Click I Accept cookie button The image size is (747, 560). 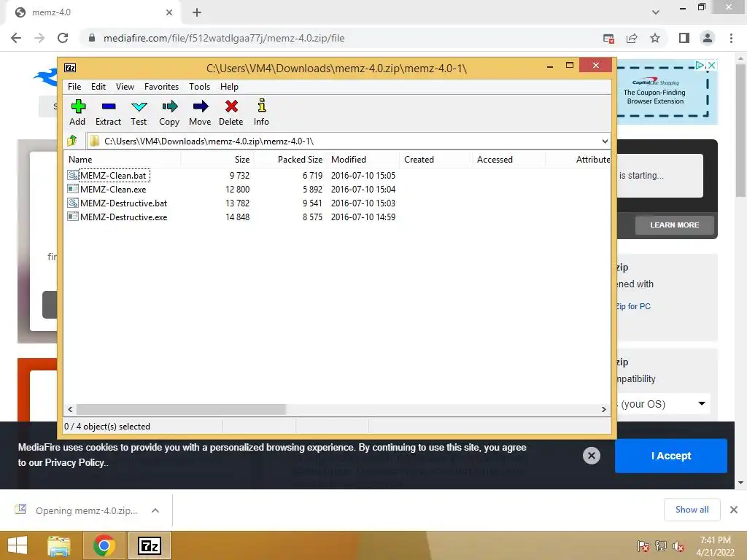[671, 456]
